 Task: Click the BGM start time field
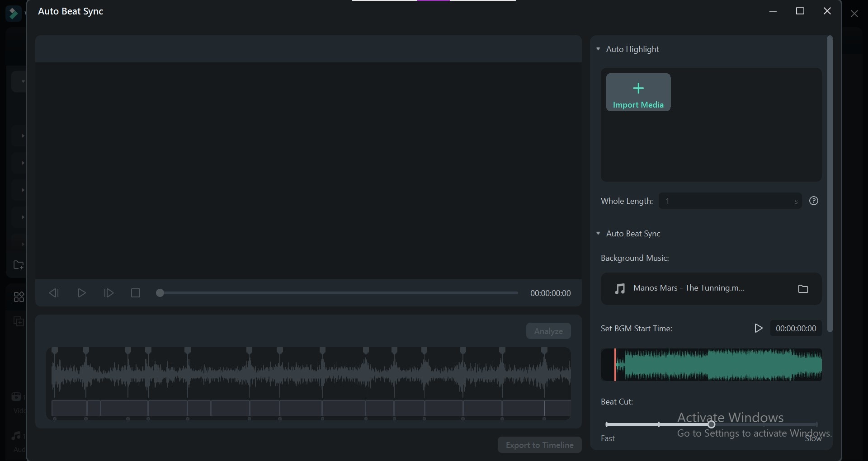point(796,329)
